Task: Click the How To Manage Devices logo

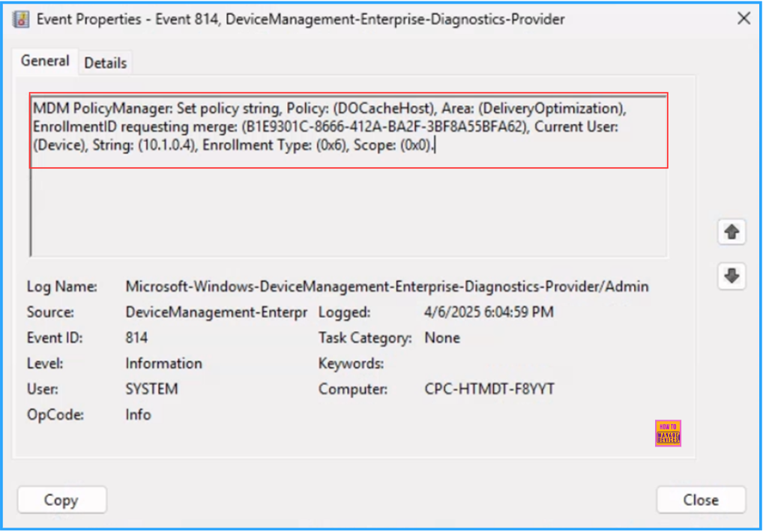Action: (667, 434)
